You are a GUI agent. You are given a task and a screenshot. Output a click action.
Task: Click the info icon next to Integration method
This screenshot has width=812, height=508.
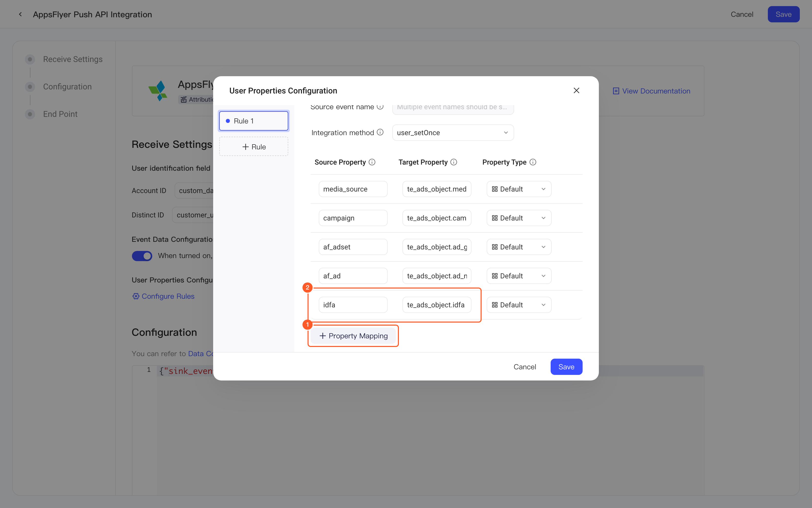(380, 132)
